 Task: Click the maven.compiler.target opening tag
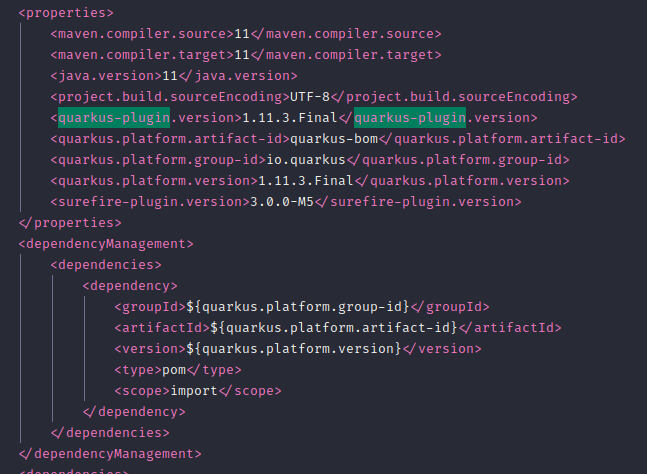coord(142,55)
